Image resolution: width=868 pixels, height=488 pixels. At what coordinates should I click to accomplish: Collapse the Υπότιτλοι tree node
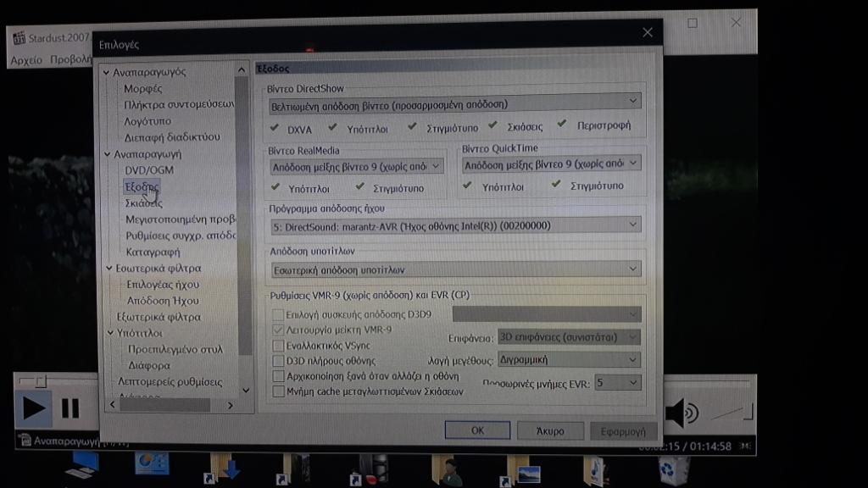point(110,333)
